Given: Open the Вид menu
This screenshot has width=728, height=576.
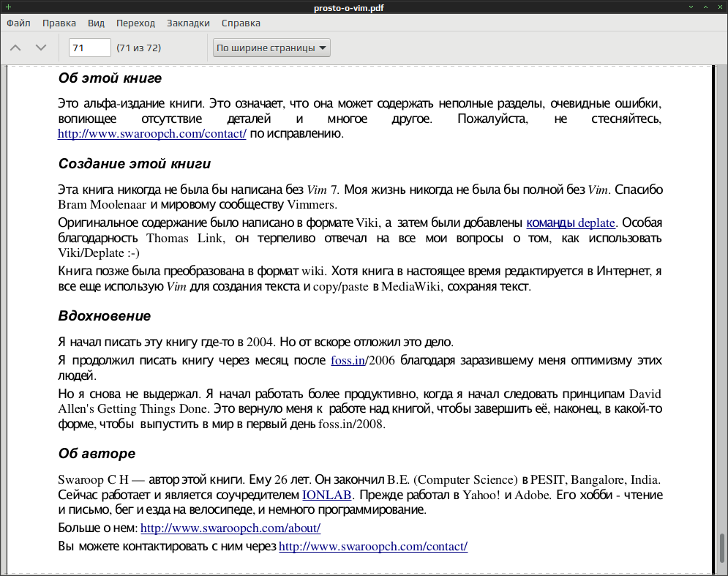Looking at the screenshot, I should coord(96,23).
